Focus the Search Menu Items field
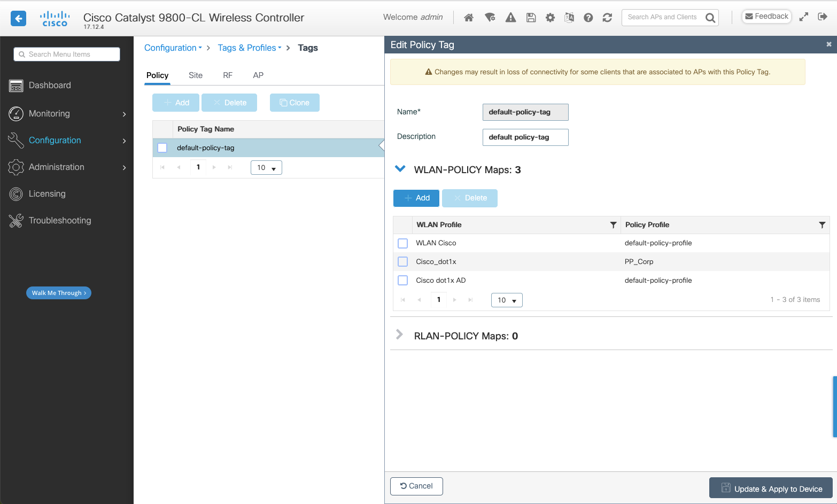This screenshot has width=837, height=504. coord(67,55)
